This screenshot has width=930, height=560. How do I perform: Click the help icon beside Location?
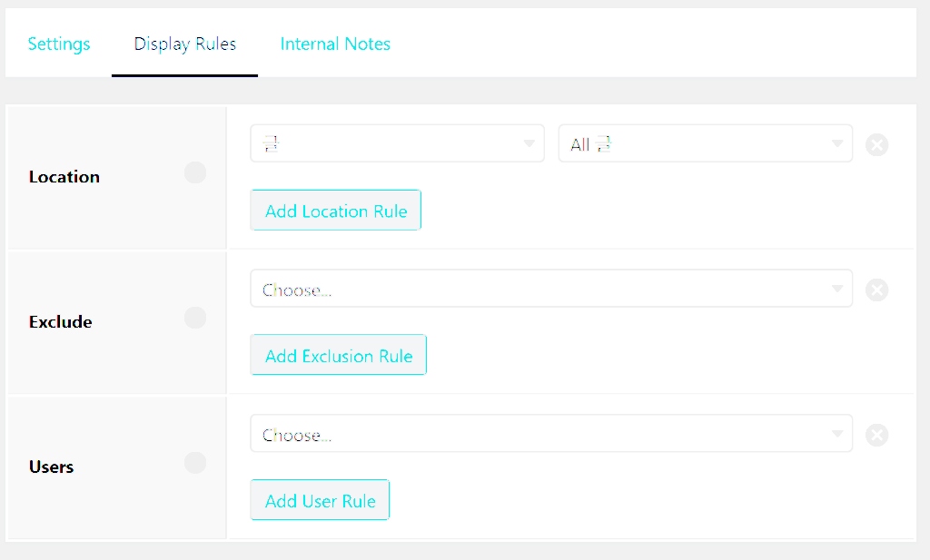(195, 173)
